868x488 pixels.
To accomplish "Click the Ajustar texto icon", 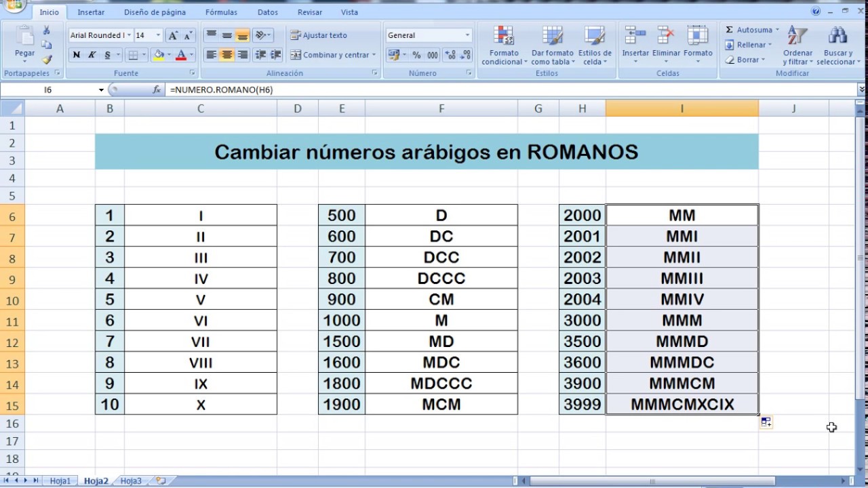I will tap(296, 35).
